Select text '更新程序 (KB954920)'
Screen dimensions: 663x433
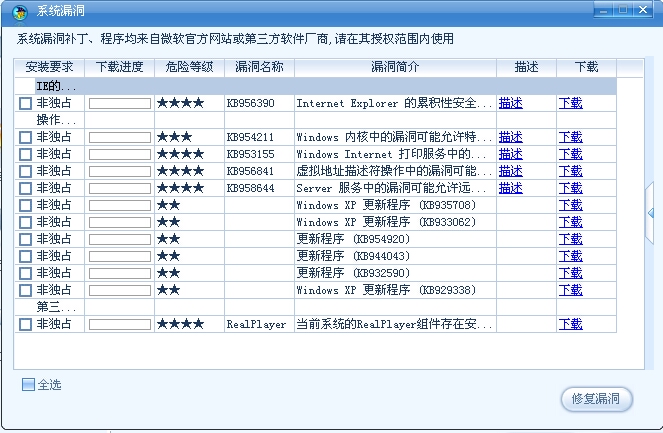pyautogui.click(x=353, y=239)
